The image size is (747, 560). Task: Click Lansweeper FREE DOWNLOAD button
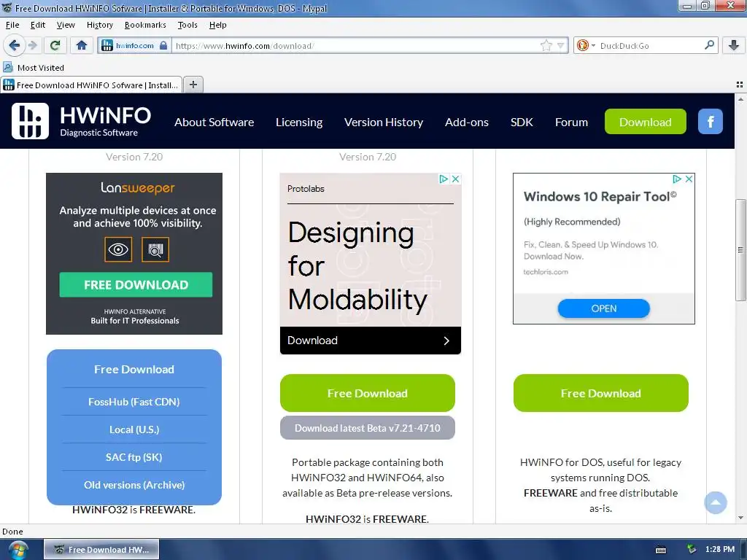136,285
